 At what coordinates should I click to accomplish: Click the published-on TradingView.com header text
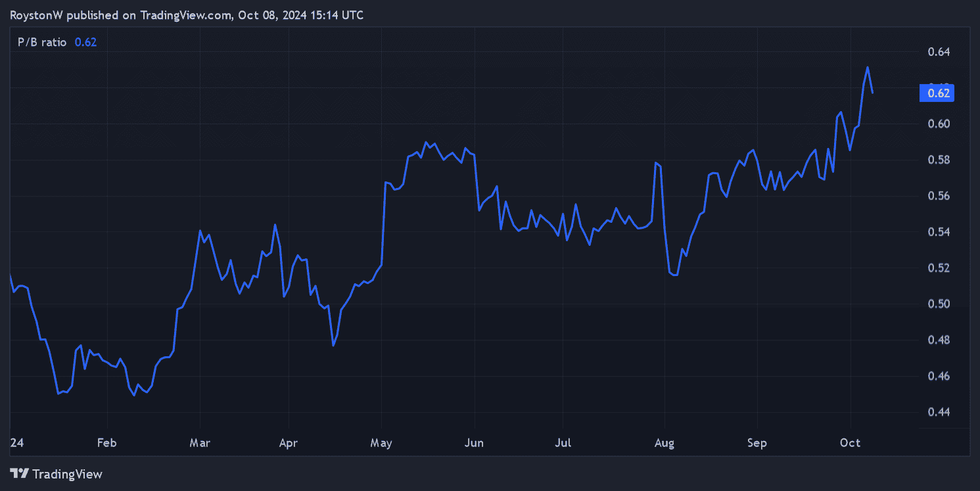pos(187,15)
